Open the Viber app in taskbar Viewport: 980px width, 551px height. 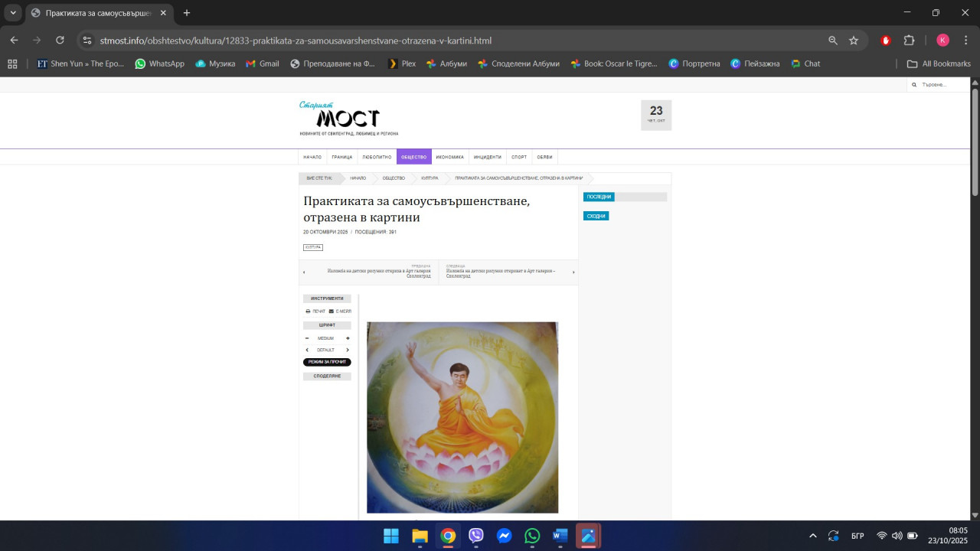[x=476, y=536]
